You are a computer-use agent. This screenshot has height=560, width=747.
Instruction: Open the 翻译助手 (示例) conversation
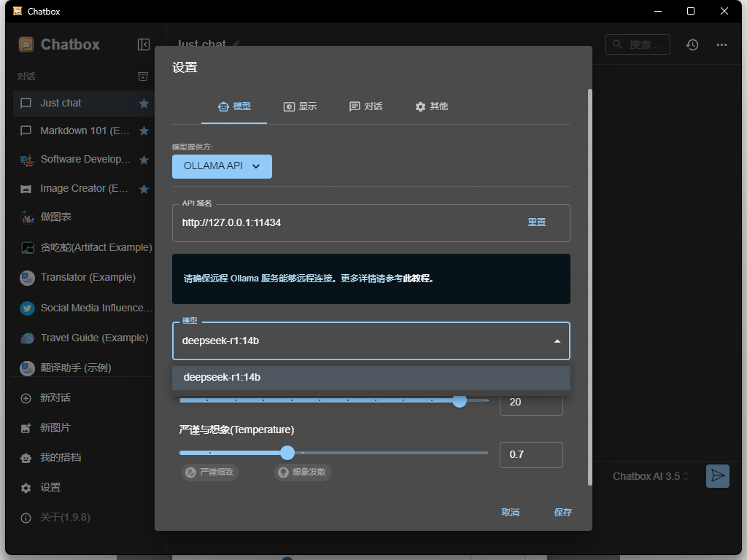tap(84, 368)
